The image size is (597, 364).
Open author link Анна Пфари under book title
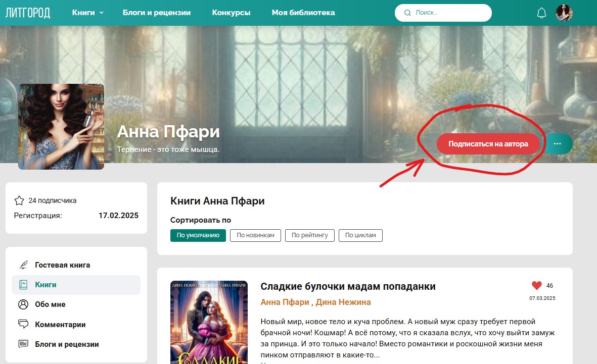coord(285,302)
